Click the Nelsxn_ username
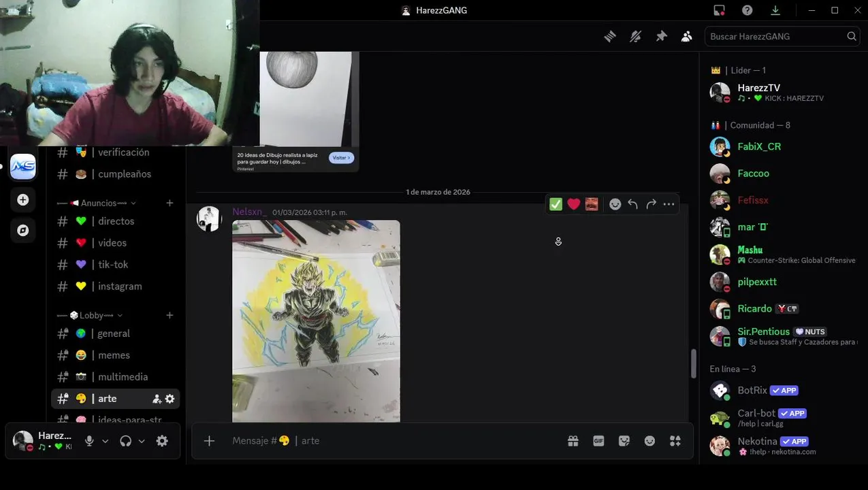 point(249,212)
